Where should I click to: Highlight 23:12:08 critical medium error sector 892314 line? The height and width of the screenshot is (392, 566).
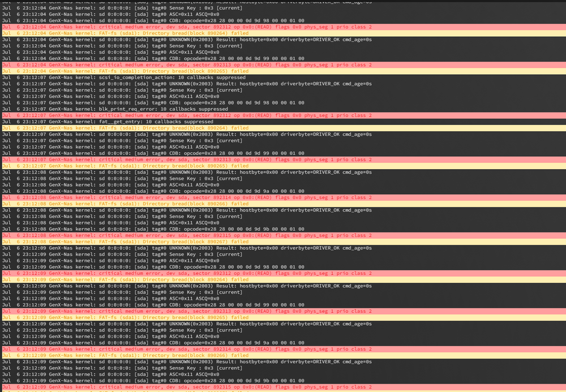click(x=284, y=197)
